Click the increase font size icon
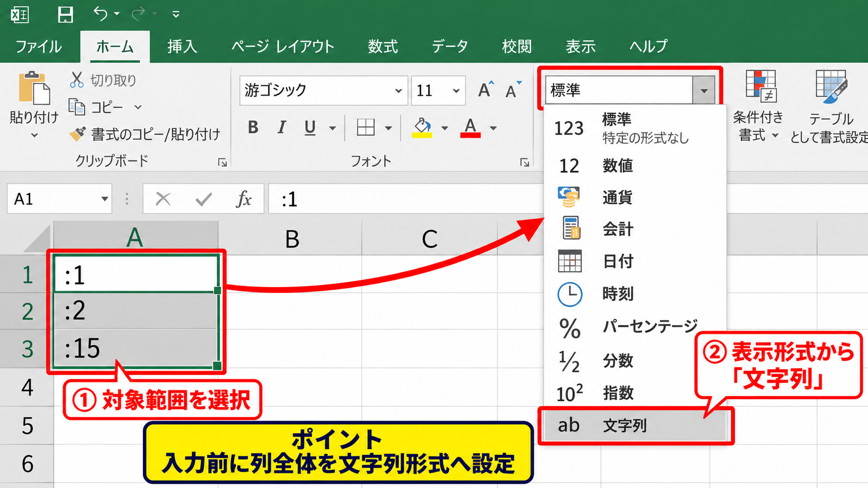This screenshot has height=488, width=868. tap(486, 90)
